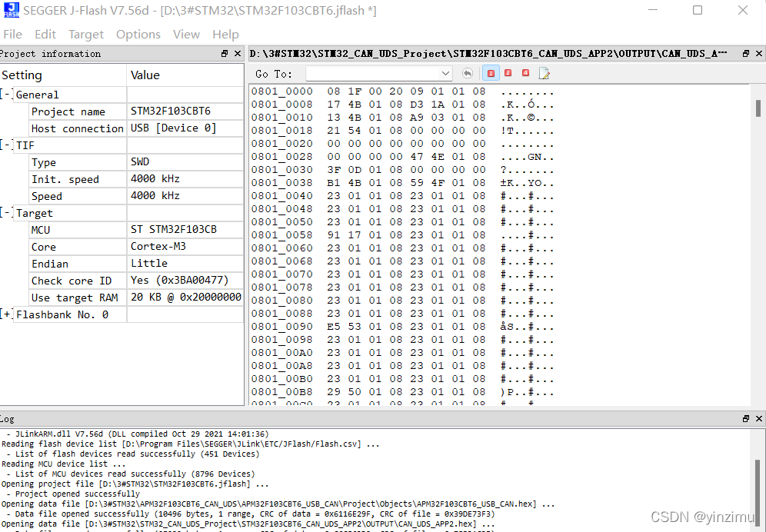Open the Options menu

click(x=138, y=34)
